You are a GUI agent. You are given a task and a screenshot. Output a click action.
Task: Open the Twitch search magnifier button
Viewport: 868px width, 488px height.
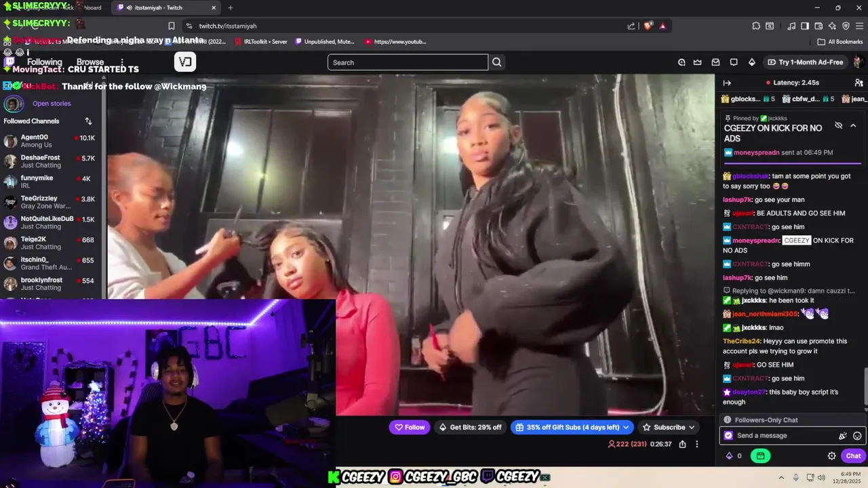(497, 62)
